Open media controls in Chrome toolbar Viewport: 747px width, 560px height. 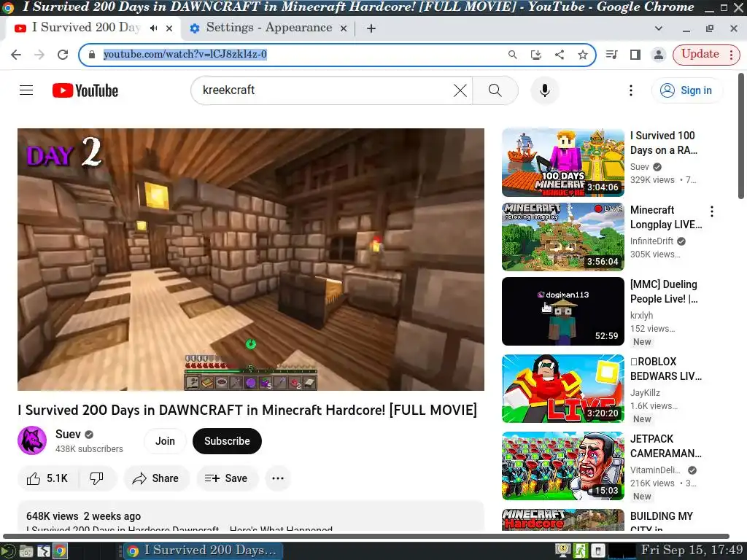612,55
